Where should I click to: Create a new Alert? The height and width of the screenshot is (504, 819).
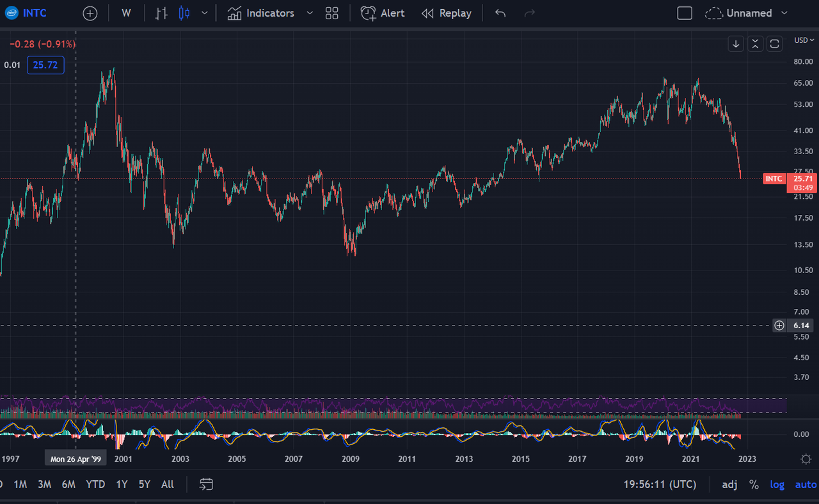coord(383,13)
